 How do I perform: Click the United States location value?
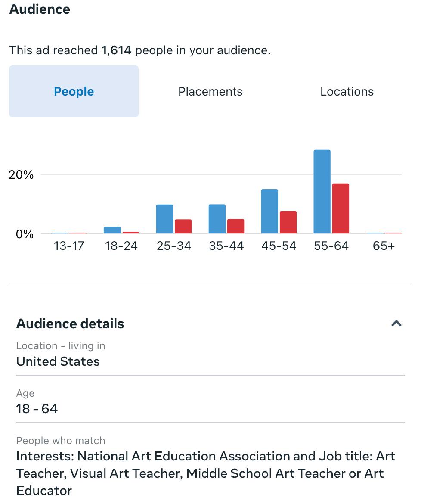[x=58, y=361]
